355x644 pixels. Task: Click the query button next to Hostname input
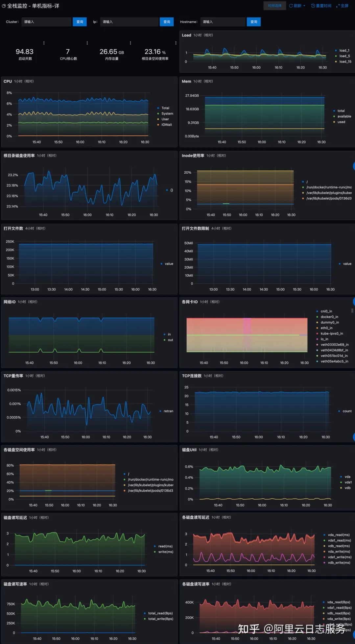254,22
